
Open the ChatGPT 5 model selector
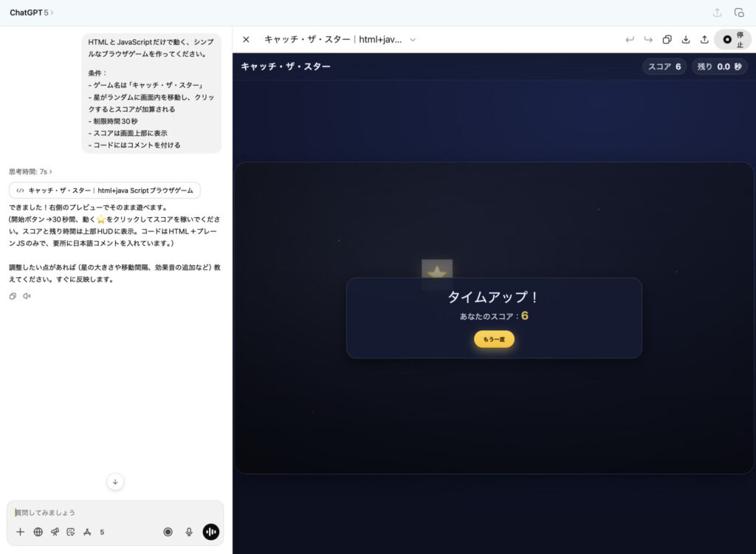(31, 13)
